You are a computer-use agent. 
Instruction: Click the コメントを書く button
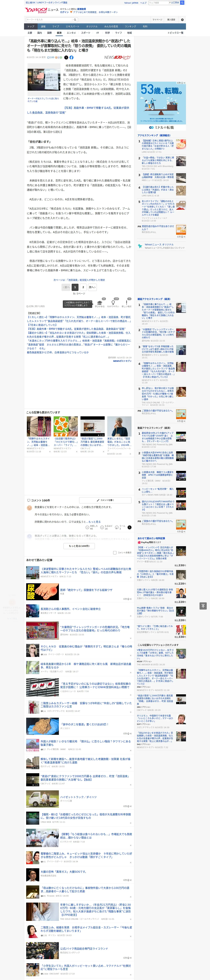point(105,500)
